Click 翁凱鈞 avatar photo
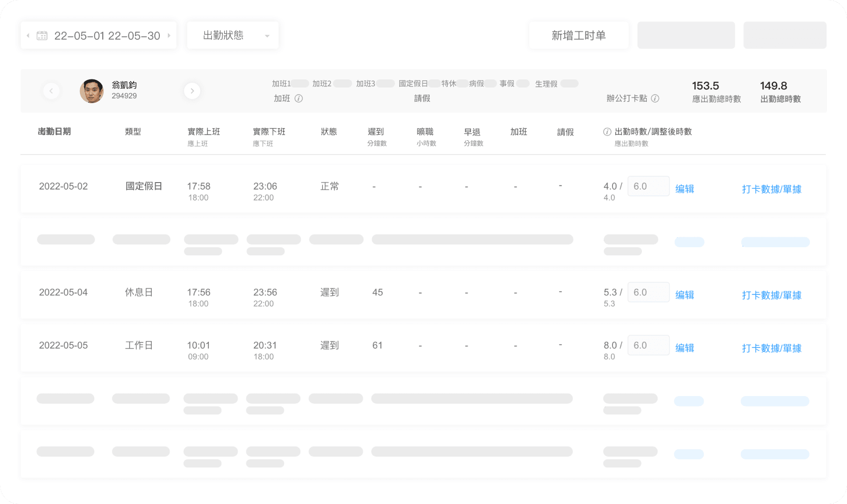 92,91
